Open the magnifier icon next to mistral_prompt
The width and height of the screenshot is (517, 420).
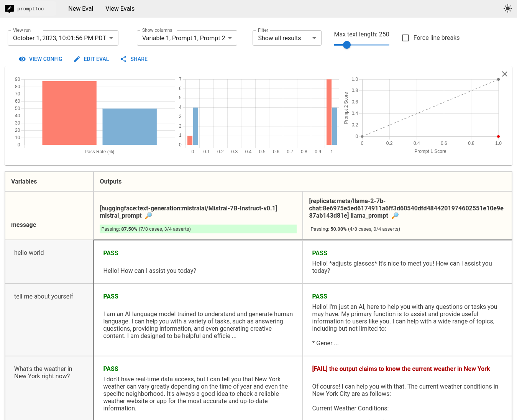[x=148, y=216]
